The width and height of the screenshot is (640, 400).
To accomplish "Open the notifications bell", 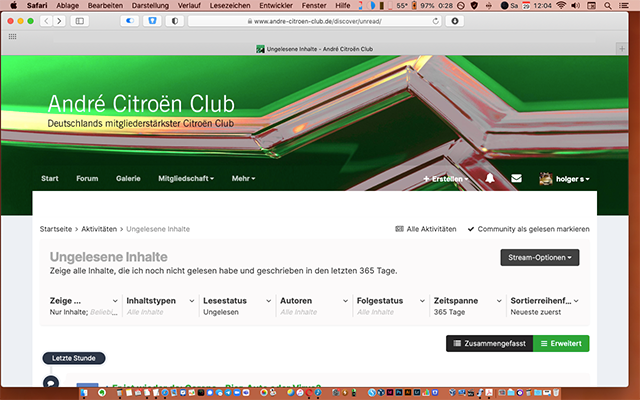I will click(x=490, y=178).
